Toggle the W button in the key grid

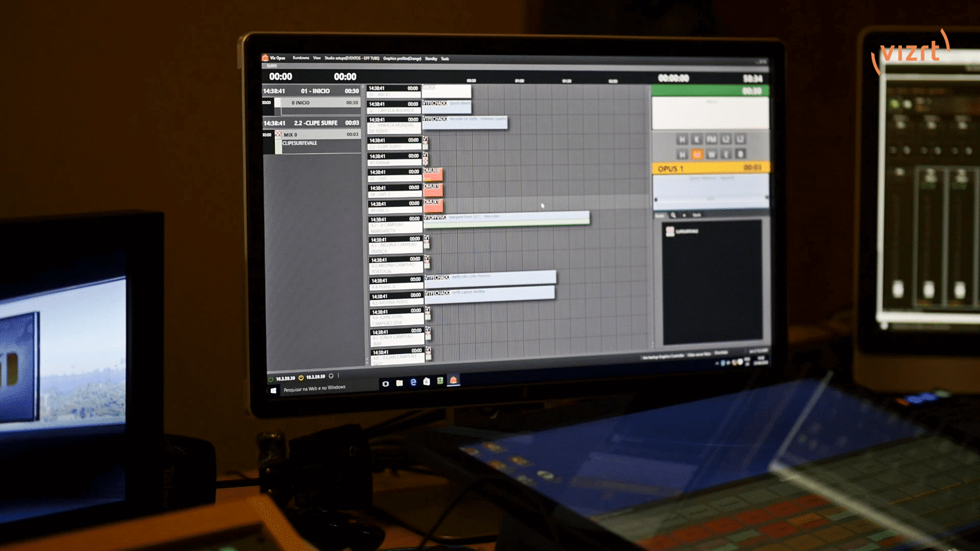pyautogui.click(x=711, y=154)
